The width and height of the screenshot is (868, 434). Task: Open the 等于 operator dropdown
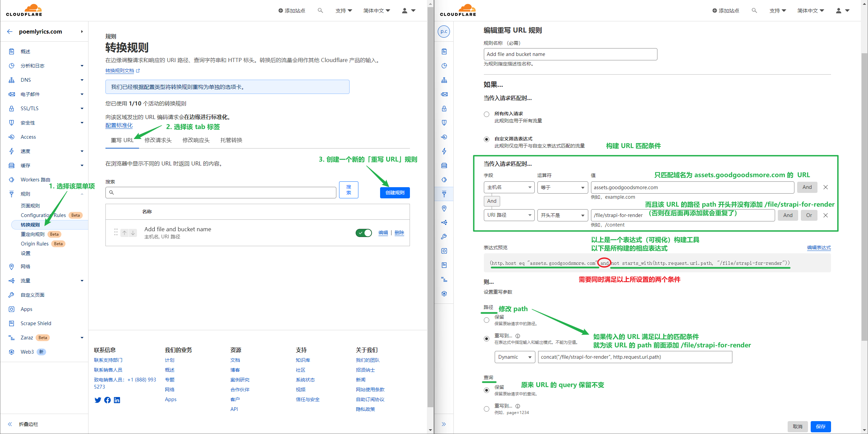pyautogui.click(x=563, y=187)
